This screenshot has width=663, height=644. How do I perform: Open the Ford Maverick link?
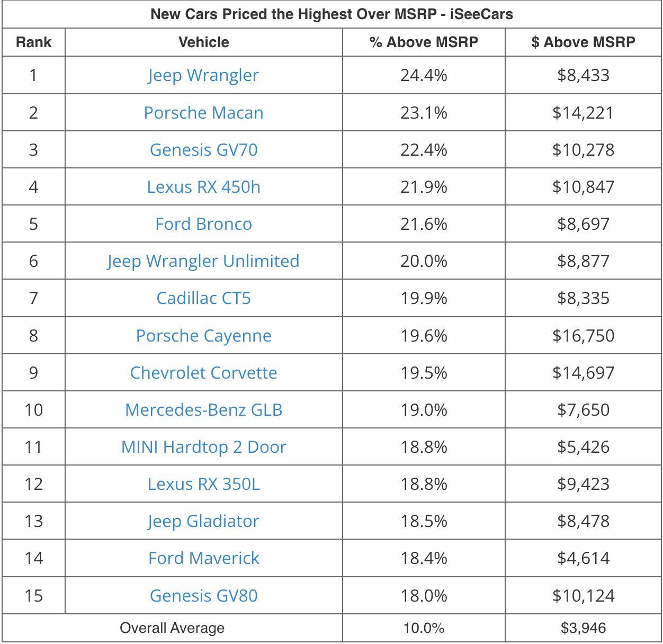(x=203, y=558)
